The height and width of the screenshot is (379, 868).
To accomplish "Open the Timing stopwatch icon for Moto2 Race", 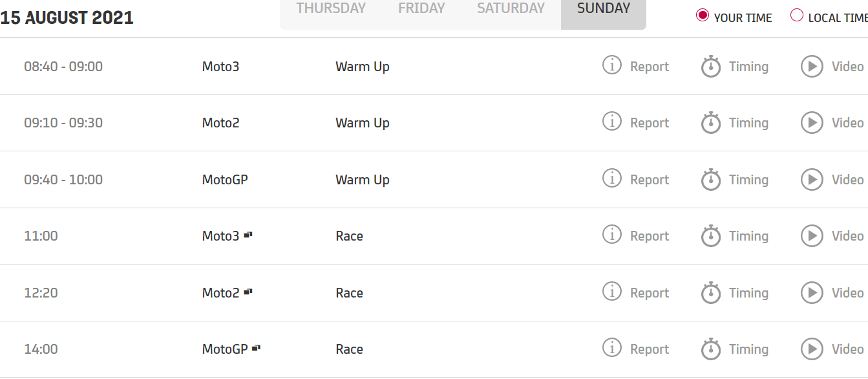I will point(711,293).
